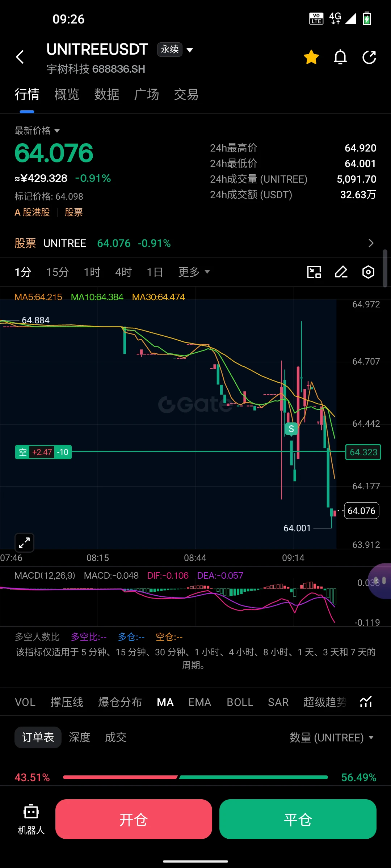Image resolution: width=391 pixels, height=868 pixels.
Task: Open the 股票 UNITREE row chevron
Action: pyautogui.click(x=371, y=243)
